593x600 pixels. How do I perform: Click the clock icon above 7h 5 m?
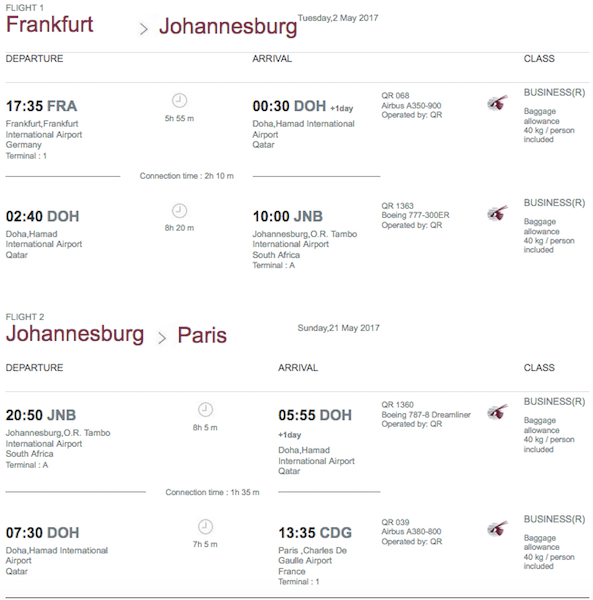click(x=205, y=527)
